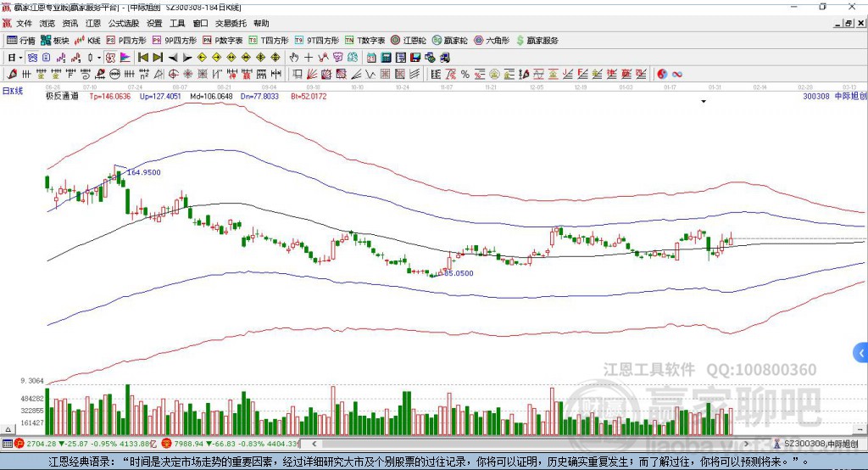868x470 pixels.
Task: Click the Tp=146.0636 indicator value
Action: pyautogui.click(x=109, y=96)
